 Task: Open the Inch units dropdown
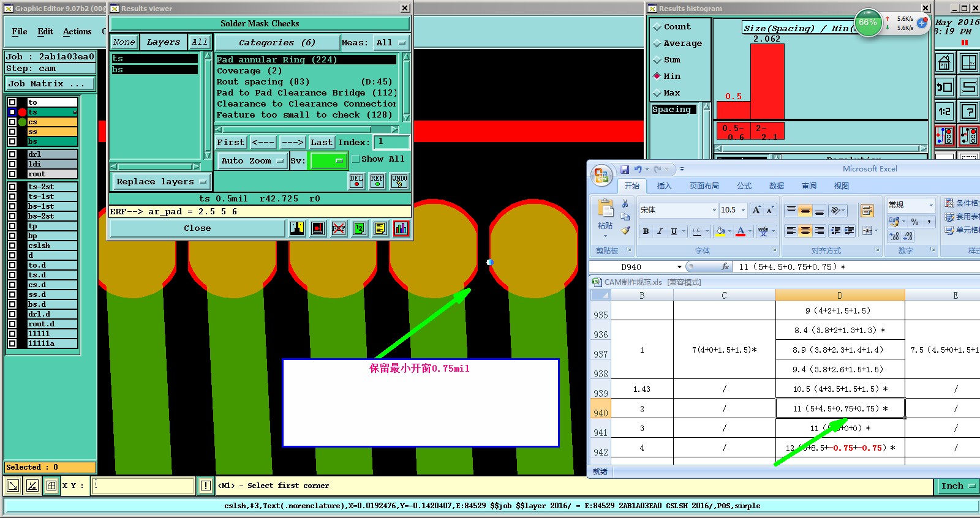959,486
